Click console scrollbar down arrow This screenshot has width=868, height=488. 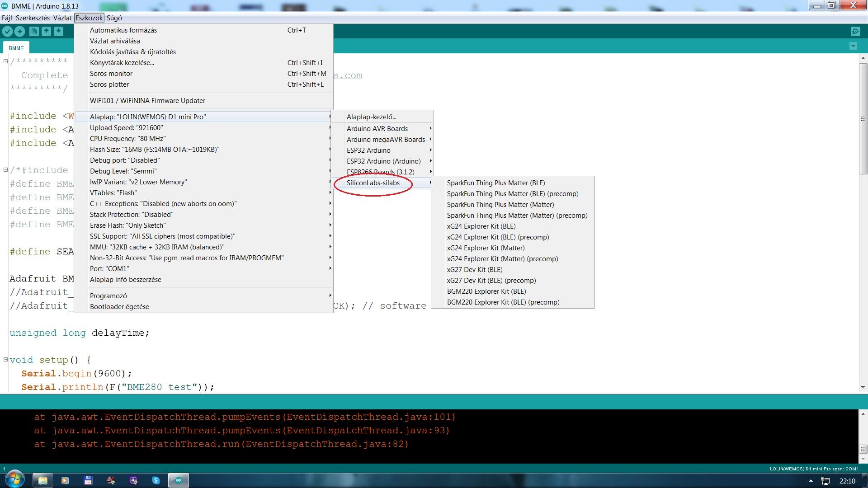[x=863, y=459]
